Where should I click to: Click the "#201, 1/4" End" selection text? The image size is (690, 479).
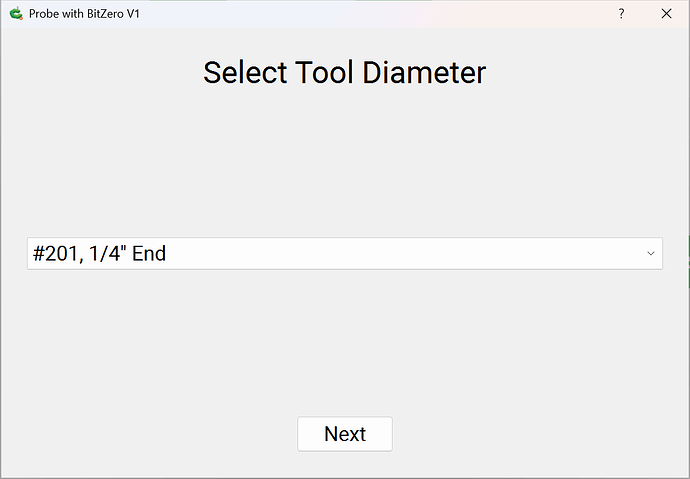coord(99,254)
